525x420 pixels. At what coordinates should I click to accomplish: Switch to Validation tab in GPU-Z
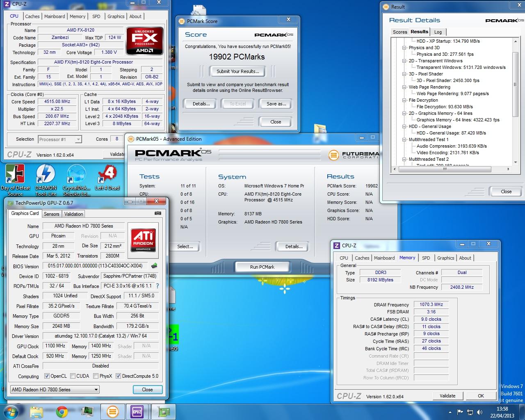coord(74,214)
